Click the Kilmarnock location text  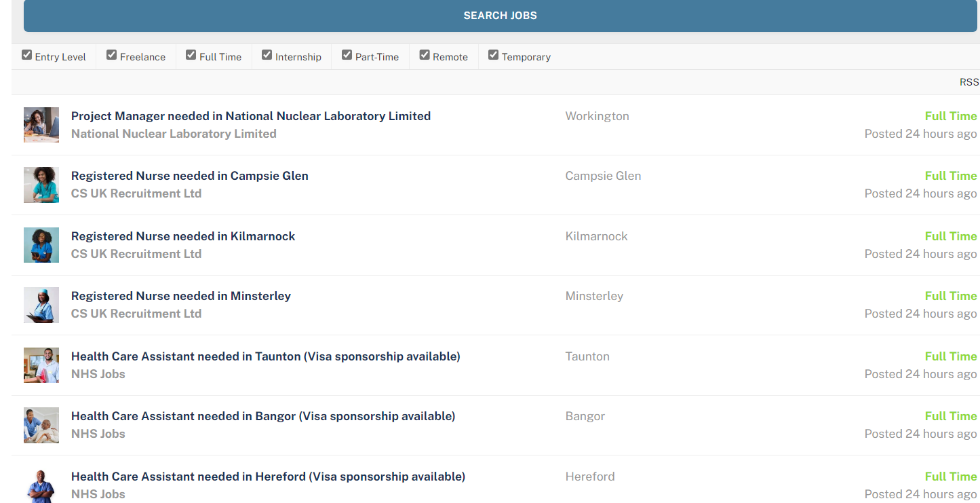click(596, 236)
